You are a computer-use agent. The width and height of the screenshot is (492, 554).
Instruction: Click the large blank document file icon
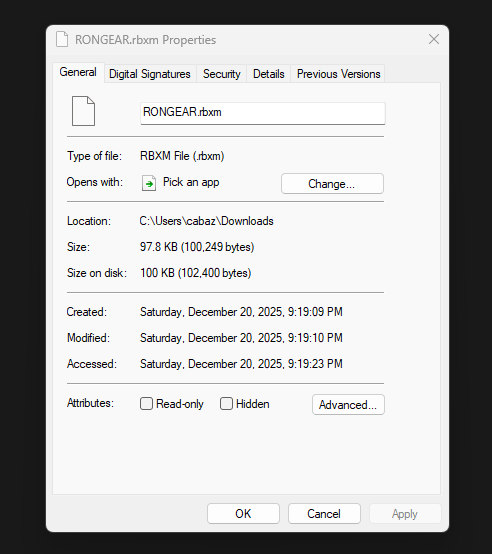[83, 111]
